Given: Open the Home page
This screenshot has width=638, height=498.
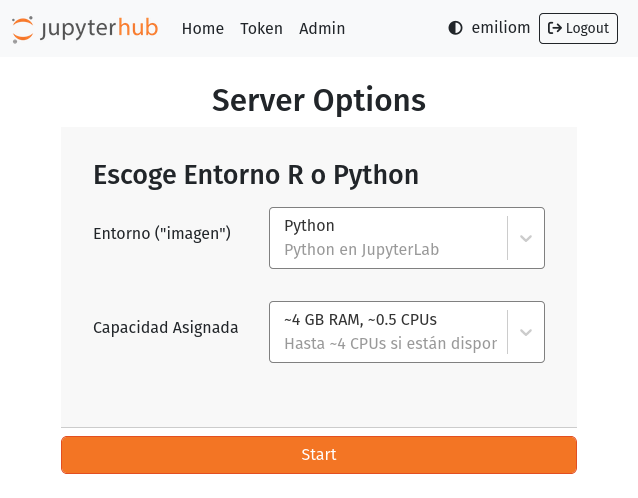Looking at the screenshot, I should 202,28.
